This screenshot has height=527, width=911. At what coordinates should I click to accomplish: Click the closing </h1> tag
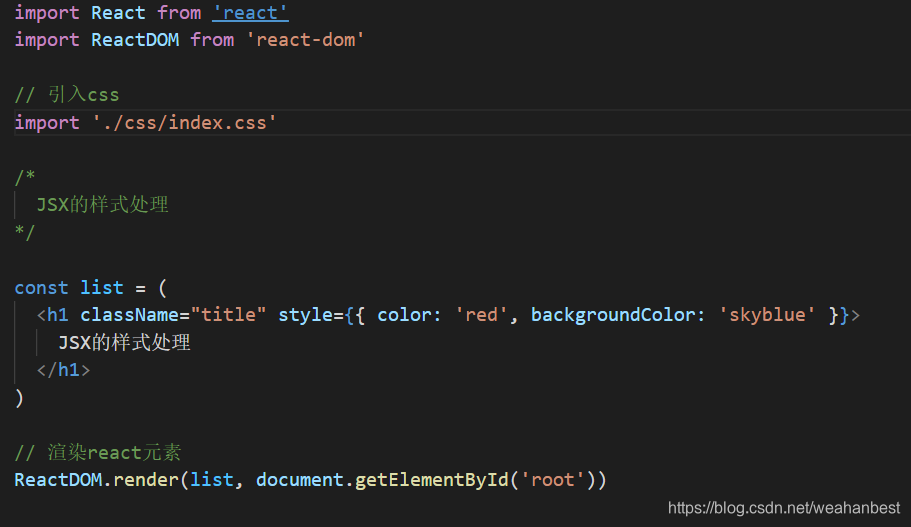[x=63, y=370]
